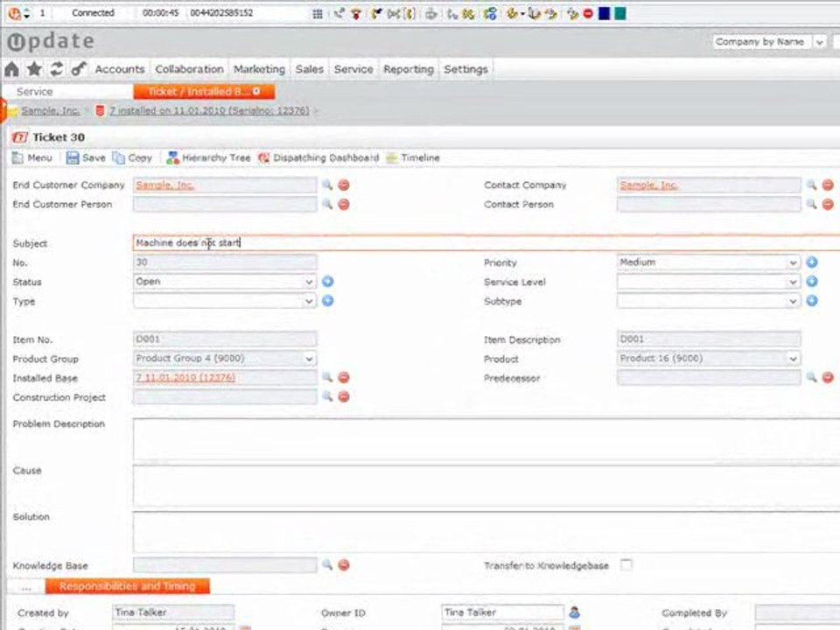Click the navy blue square in phone toolbar
Viewport: 840px width, 630px height.
click(x=605, y=13)
